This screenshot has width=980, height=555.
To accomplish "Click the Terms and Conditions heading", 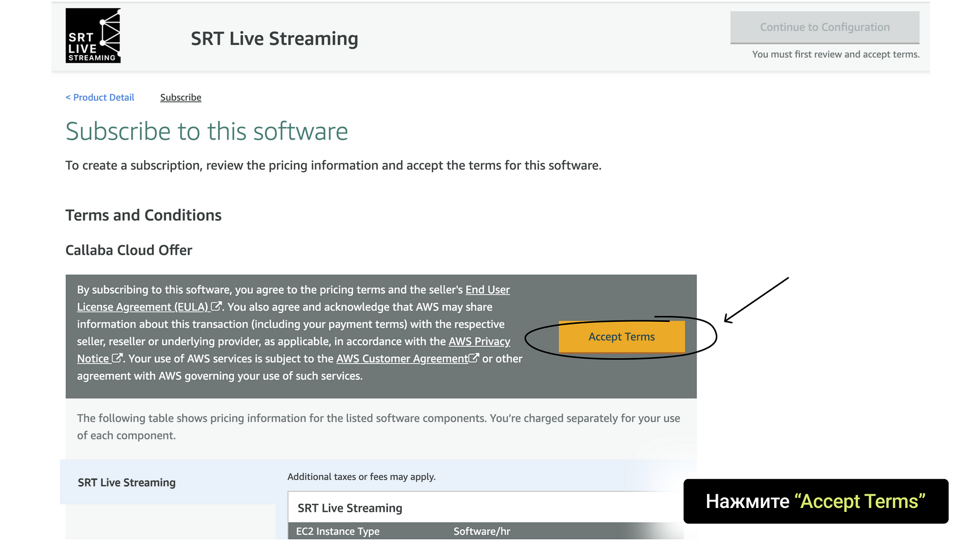I will [144, 215].
